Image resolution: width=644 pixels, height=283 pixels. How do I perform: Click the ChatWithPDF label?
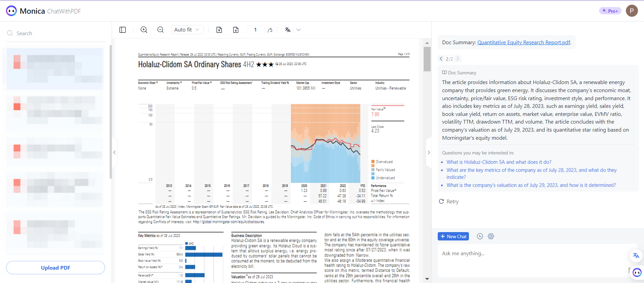coord(64,11)
